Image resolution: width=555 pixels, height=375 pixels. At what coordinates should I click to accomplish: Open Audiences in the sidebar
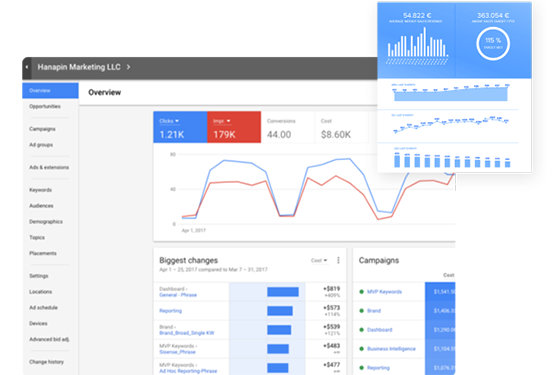pos(41,206)
